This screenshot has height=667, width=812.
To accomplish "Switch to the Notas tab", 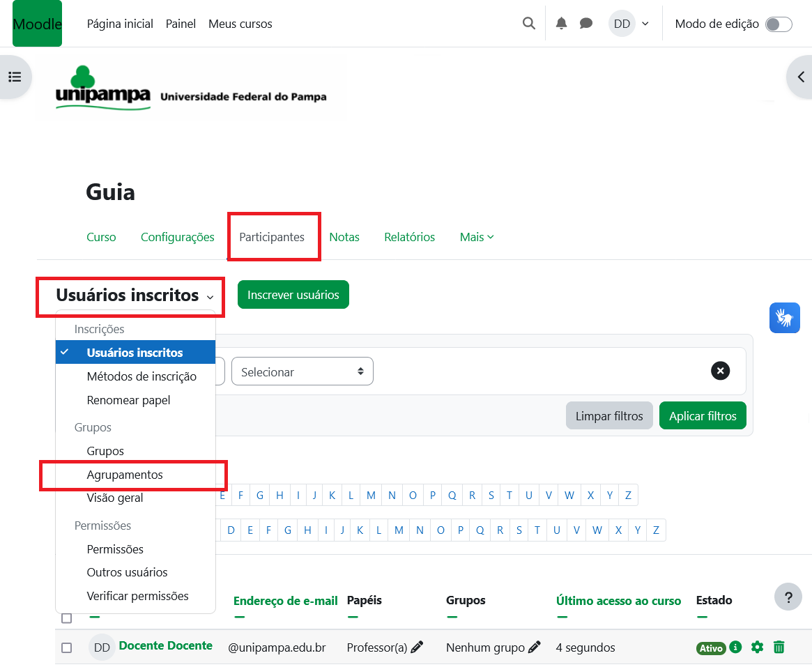I will coord(344,237).
